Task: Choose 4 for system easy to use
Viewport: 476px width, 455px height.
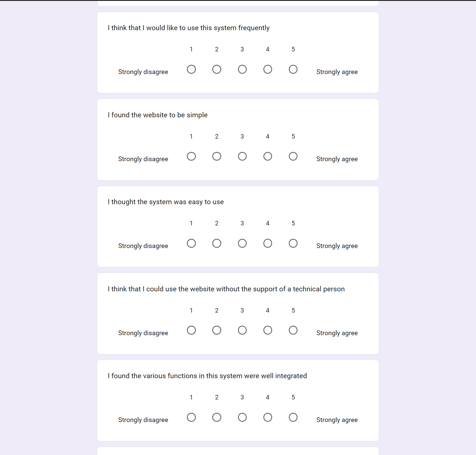Action: 268,243
